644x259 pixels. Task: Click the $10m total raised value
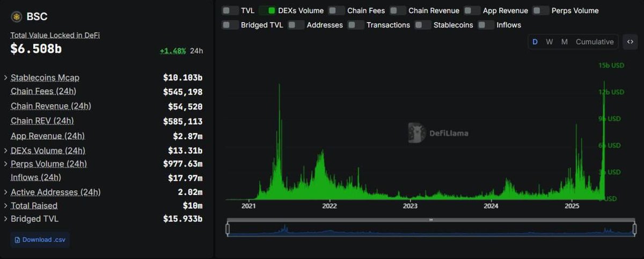pyautogui.click(x=193, y=206)
